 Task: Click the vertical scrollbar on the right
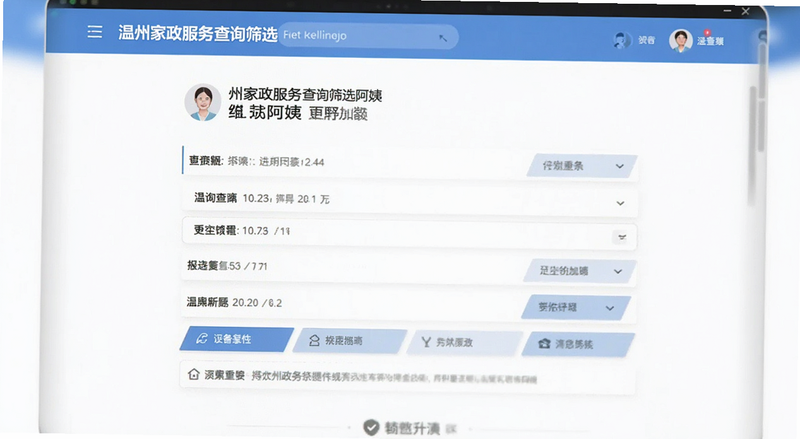(752, 145)
